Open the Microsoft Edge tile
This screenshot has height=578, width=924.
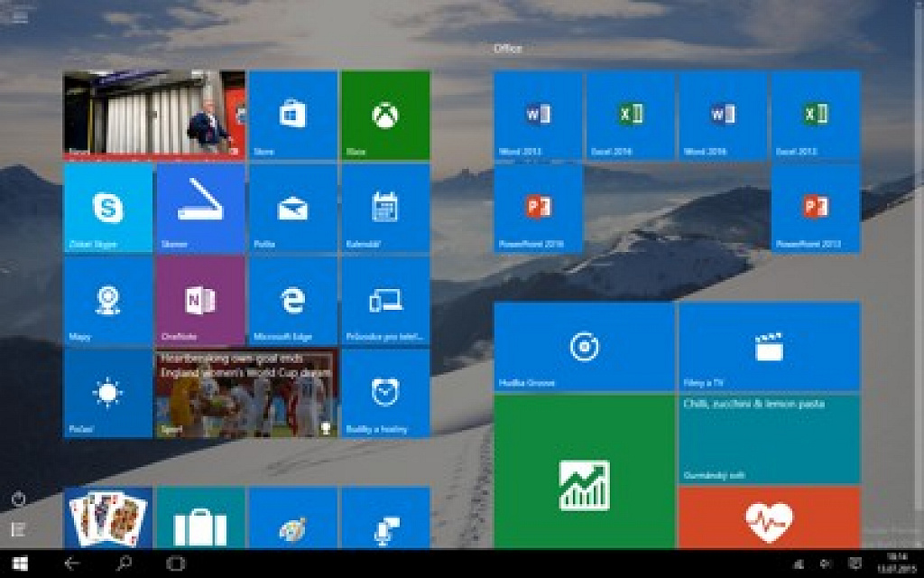(x=293, y=301)
